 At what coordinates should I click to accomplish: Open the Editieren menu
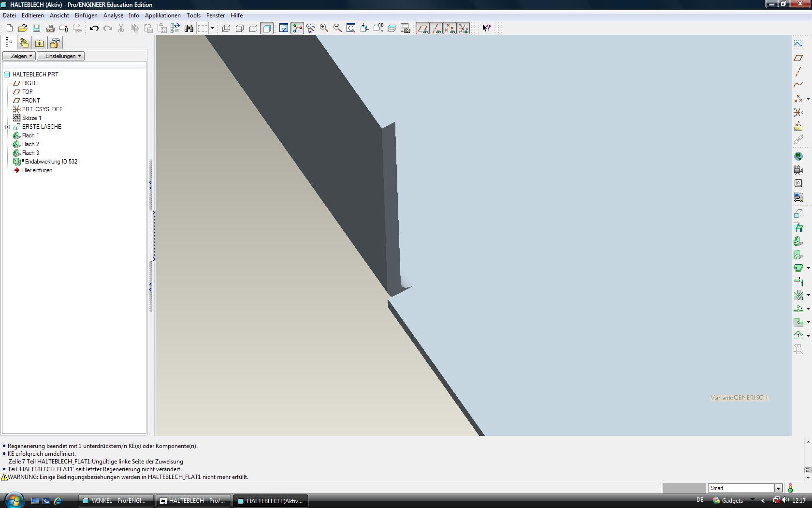[33, 15]
